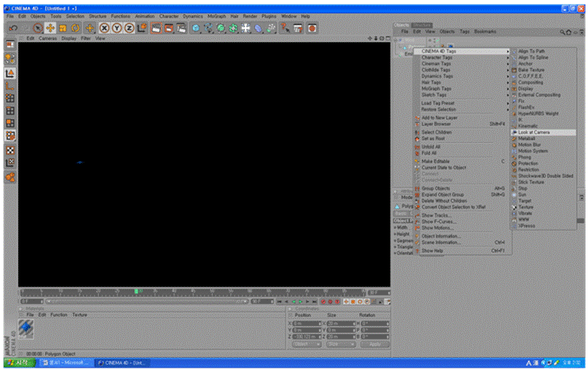Click the Undo arrow icon
Screen dimensions: 588x370
[12, 28]
